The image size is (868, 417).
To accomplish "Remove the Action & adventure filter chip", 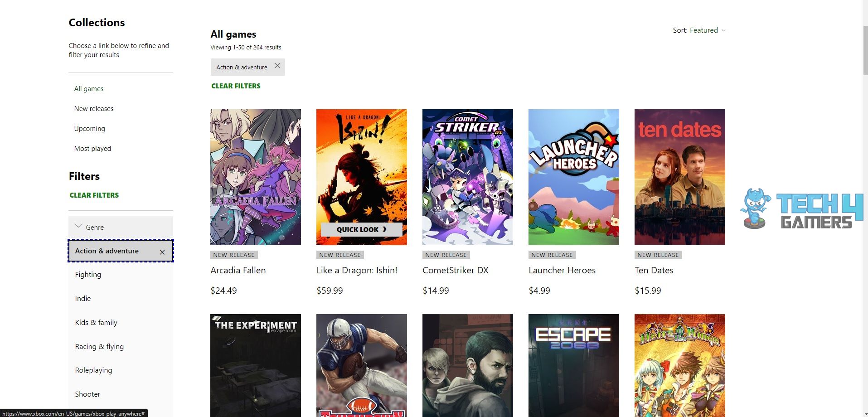I will pyautogui.click(x=277, y=66).
